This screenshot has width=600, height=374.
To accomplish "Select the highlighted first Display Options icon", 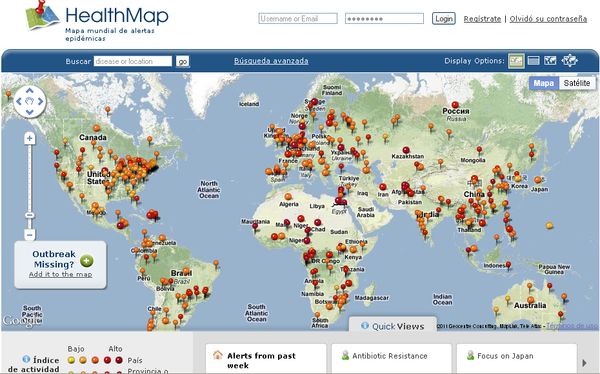I will pyautogui.click(x=516, y=60).
